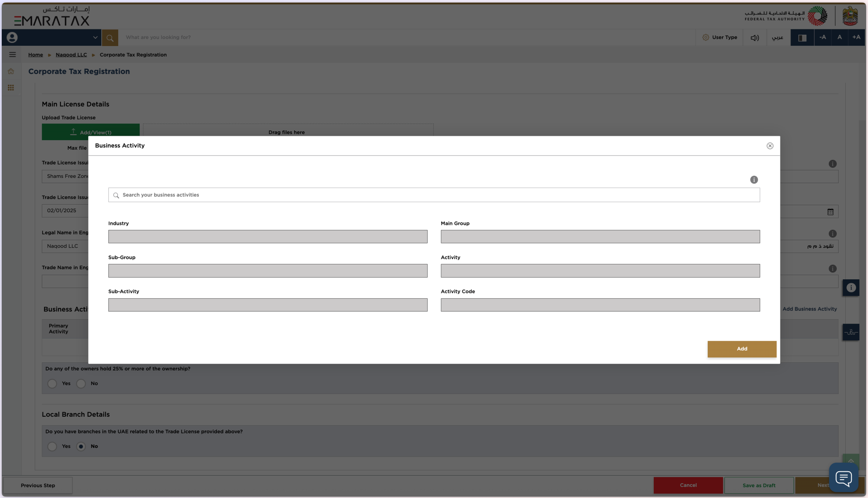Image resolution: width=868 pixels, height=498 pixels.
Task: Open the trade license date calendar picker
Action: (830, 212)
